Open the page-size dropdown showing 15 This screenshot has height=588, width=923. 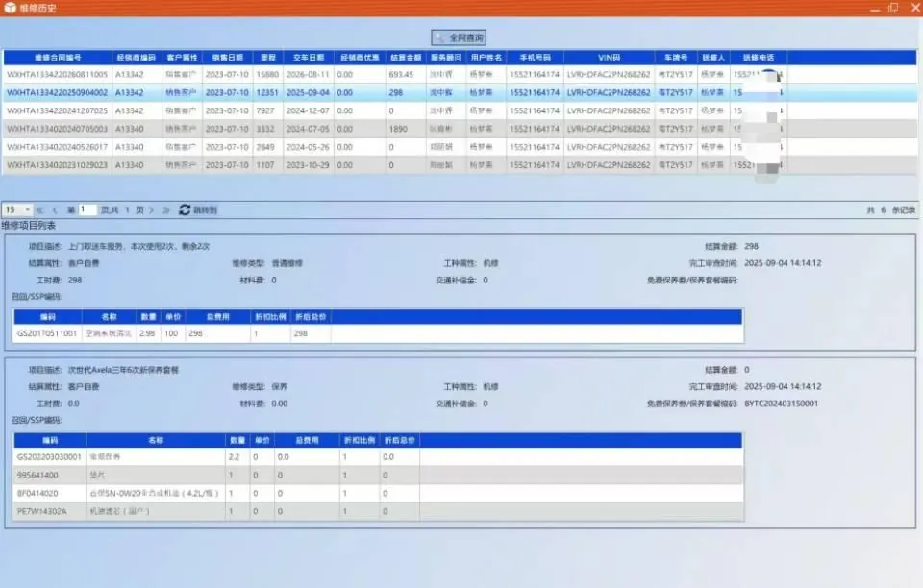tap(17, 209)
